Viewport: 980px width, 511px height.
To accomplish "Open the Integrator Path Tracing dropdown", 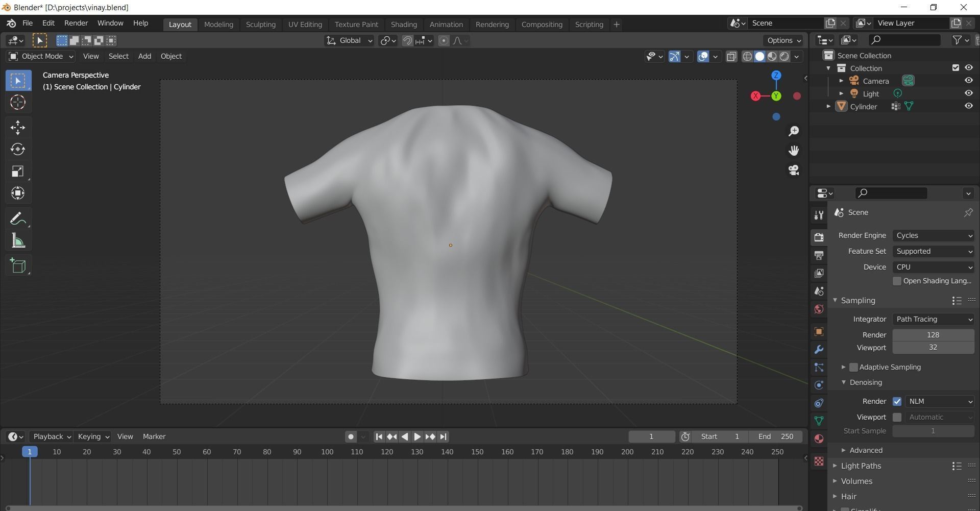I will tap(933, 320).
